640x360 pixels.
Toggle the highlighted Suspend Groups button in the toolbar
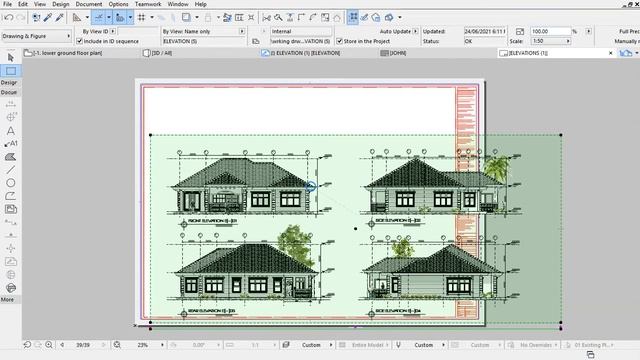point(353,18)
